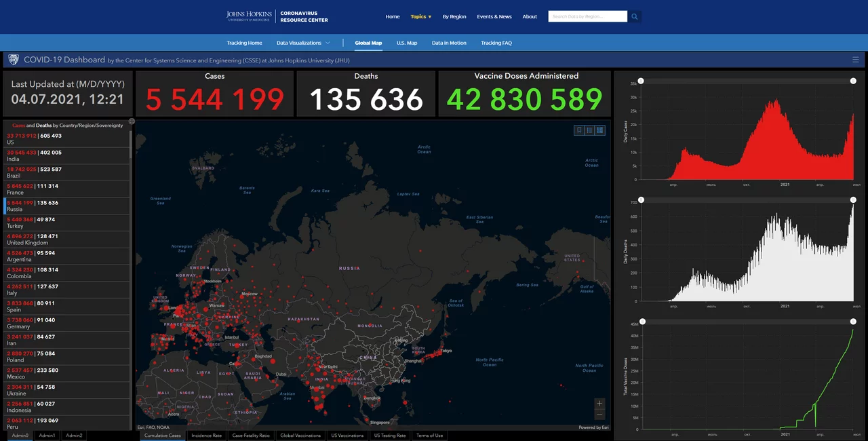Image resolution: width=868 pixels, height=441 pixels.
Task: Open the map legend icon
Action: click(x=590, y=130)
